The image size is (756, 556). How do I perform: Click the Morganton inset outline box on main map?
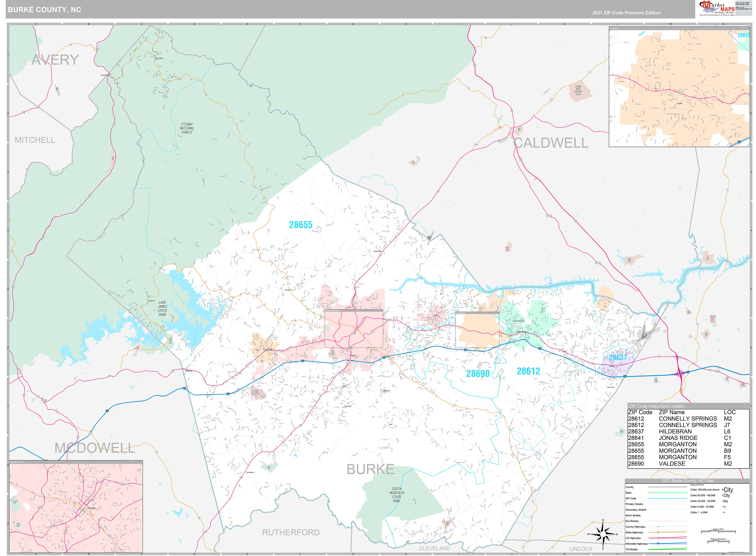353,329
